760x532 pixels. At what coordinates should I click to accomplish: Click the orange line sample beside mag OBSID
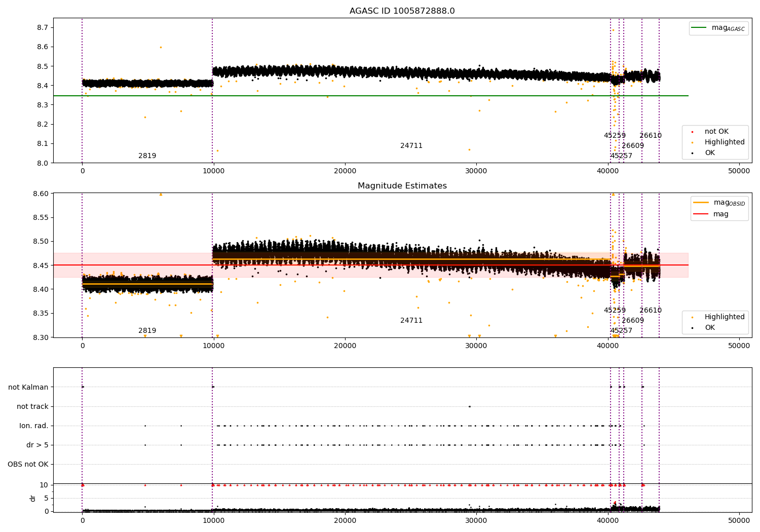(x=701, y=203)
